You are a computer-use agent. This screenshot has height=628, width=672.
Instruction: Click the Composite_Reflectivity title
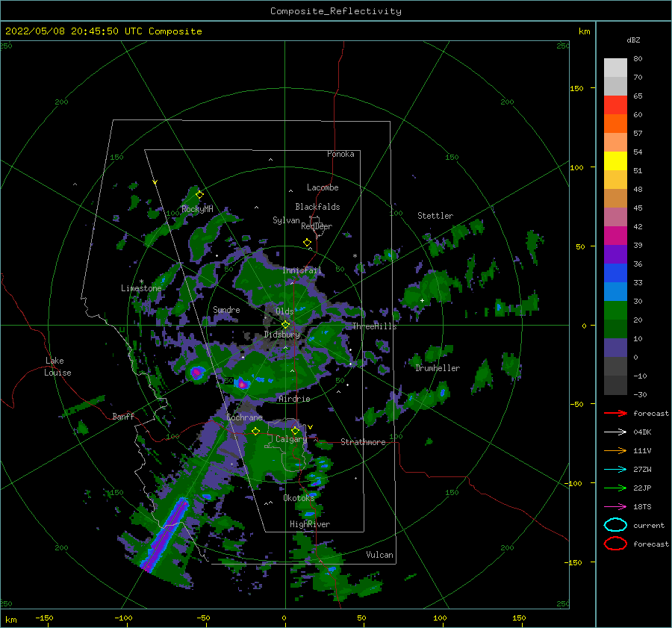point(336,11)
